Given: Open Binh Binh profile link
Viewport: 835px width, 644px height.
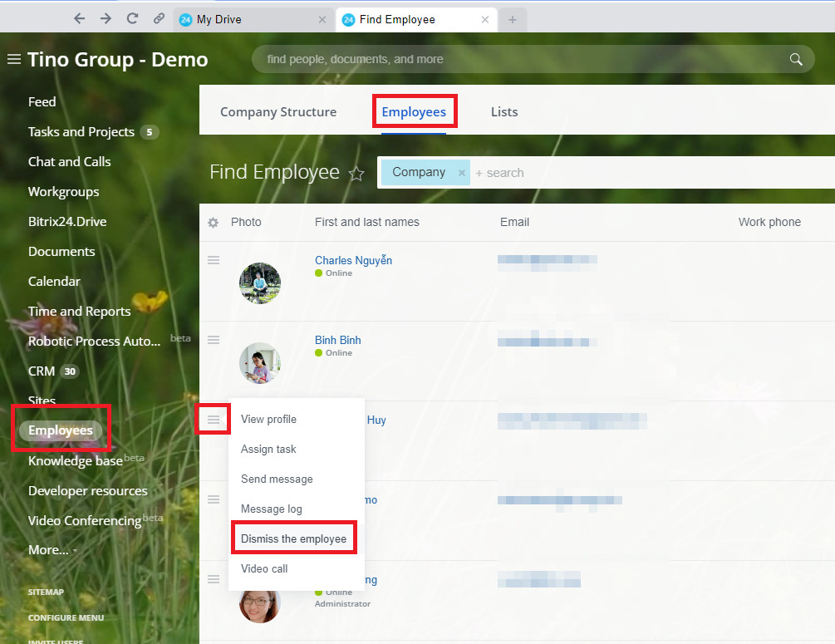Looking at the screenshot, I should click(337, 341).
